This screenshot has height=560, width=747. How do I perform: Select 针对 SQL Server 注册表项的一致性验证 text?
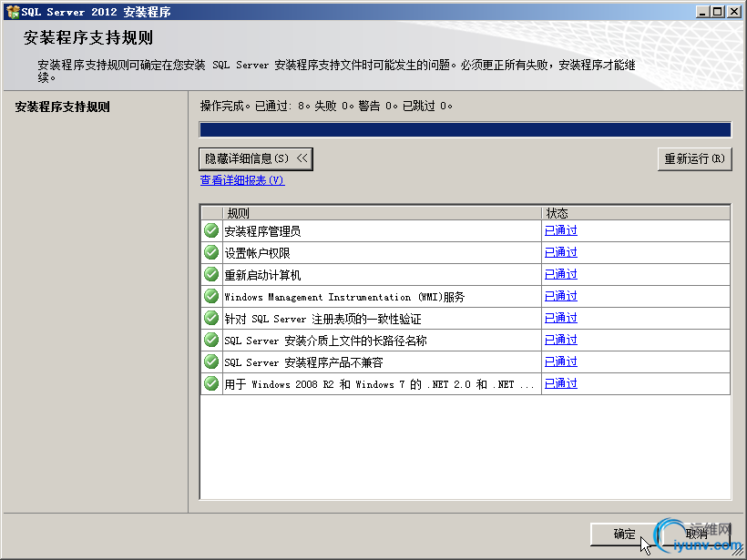(x=323, y=319)
